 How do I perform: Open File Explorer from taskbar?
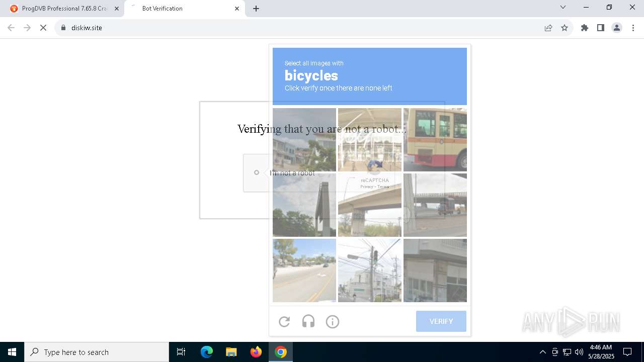pos(231,352)
